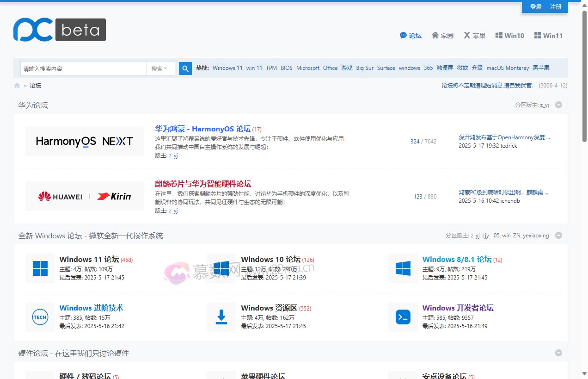The width and height of the screenshot is (588, 379).
Task: Open the Windows 11 forum icon
Action: 40,268
